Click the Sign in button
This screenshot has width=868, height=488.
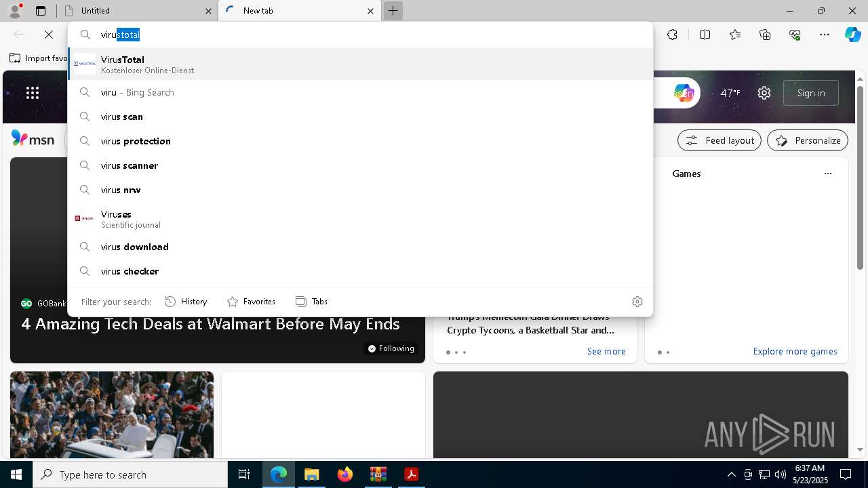pos(811,93)
